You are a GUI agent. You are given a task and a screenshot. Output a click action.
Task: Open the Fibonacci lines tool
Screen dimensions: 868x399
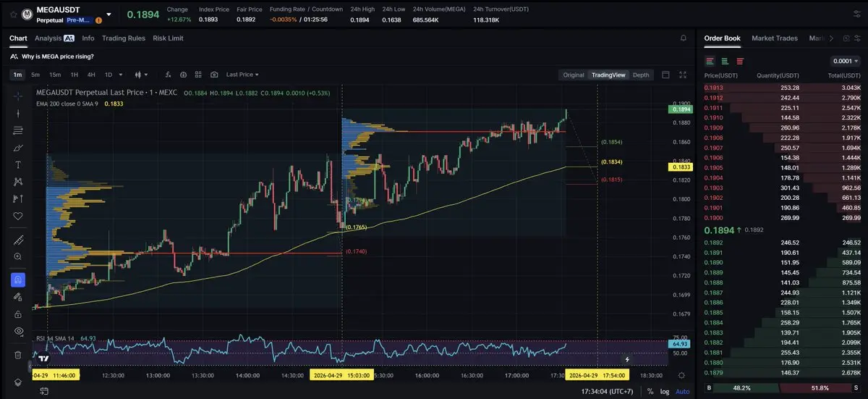point(18,130)
